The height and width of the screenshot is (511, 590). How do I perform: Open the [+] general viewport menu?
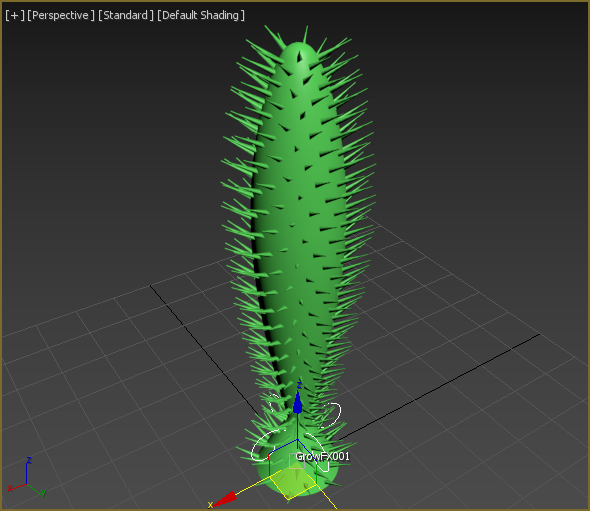(x=15, y=15)
